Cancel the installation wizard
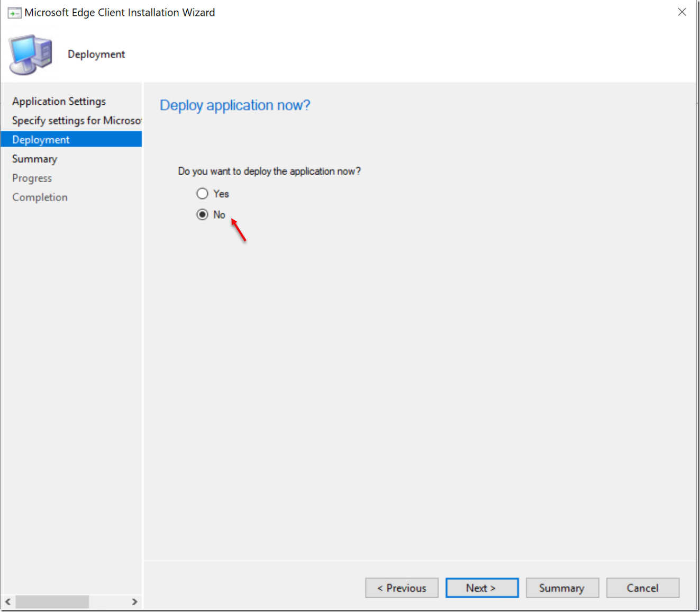Image resolution: width=700 pixels, height=612 pixels. click(642, 588)
